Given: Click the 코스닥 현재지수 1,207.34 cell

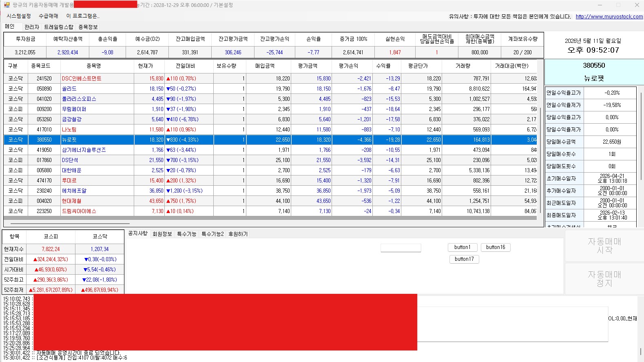Looking at the screenshot, I should point(100,249).
